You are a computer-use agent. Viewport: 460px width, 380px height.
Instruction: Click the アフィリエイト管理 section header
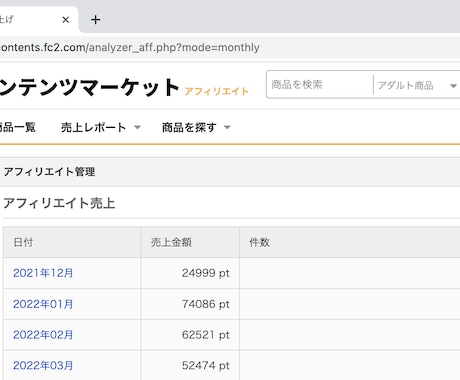pos(49,172)
